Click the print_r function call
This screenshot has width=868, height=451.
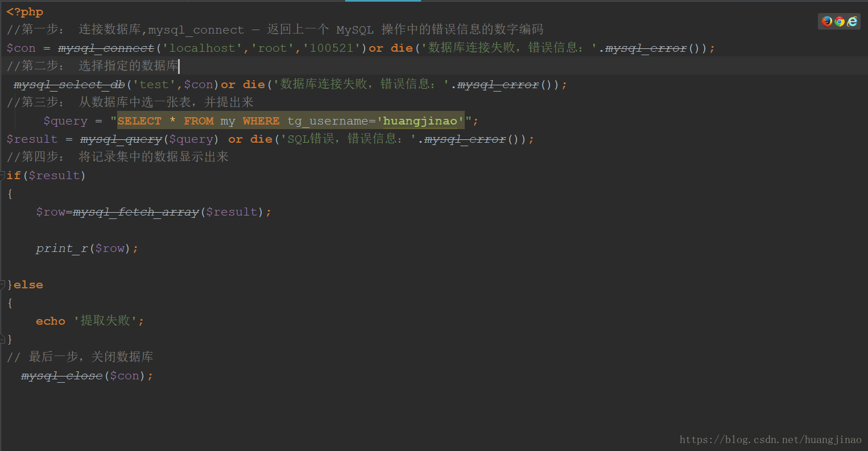point(62,249)
